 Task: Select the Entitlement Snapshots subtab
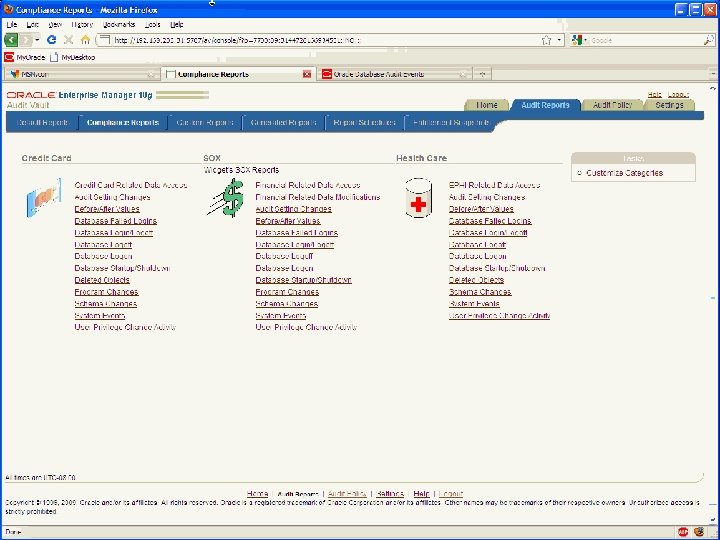[x=451, y=123]
